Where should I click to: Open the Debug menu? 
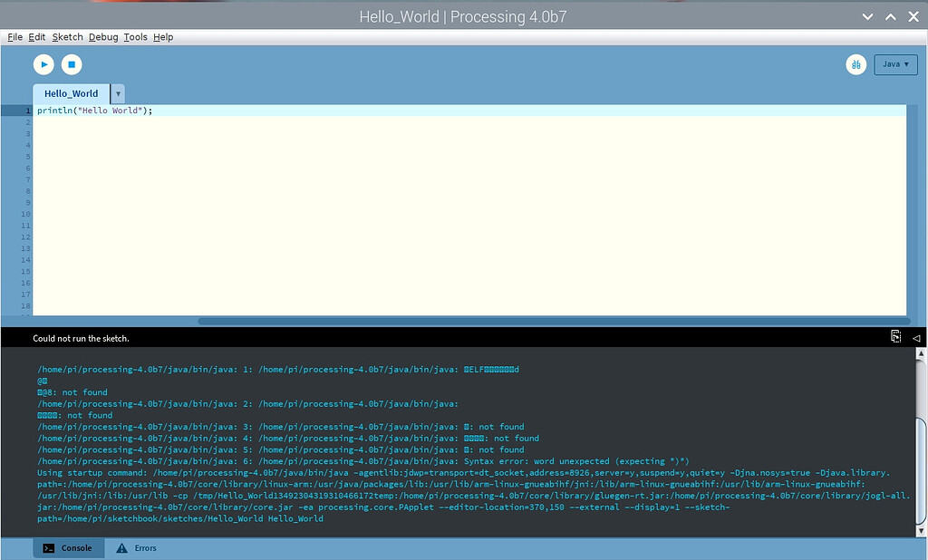tap(103, 36)
